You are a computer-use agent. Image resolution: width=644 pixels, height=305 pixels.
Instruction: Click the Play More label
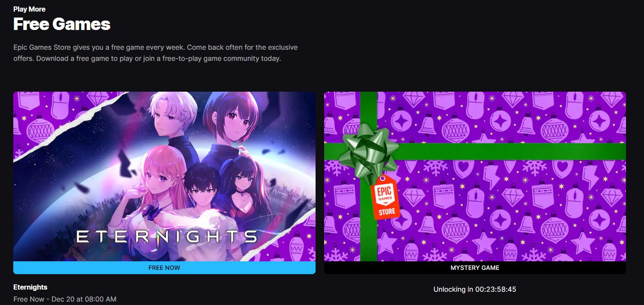(29, 9)
